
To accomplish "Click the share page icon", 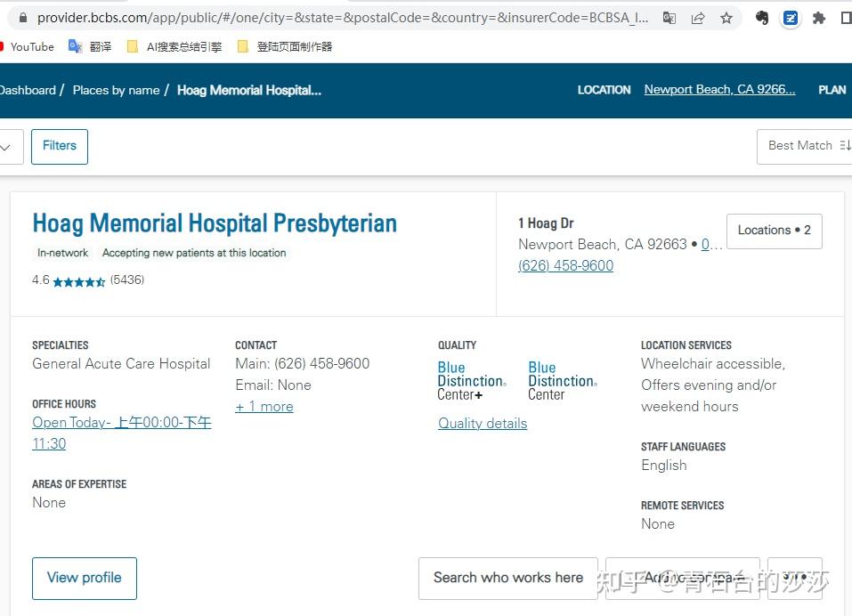I will pyautogui.click(x=698, y=18).
